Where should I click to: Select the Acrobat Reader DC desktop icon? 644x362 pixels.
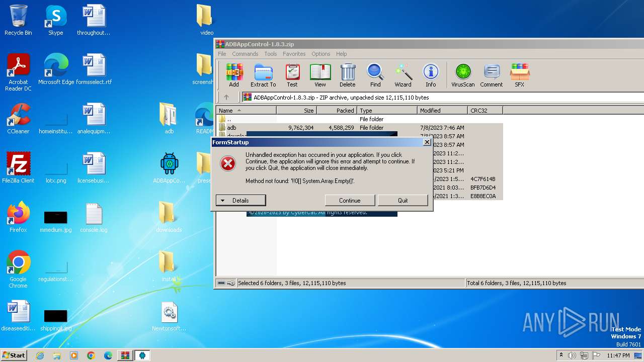(18, 72)
